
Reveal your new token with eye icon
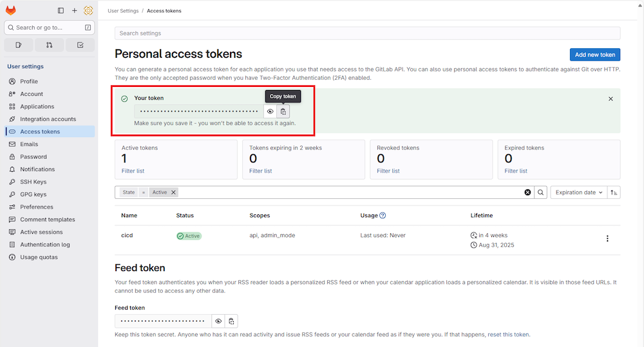pyautogui.click(x=270, y=111)
